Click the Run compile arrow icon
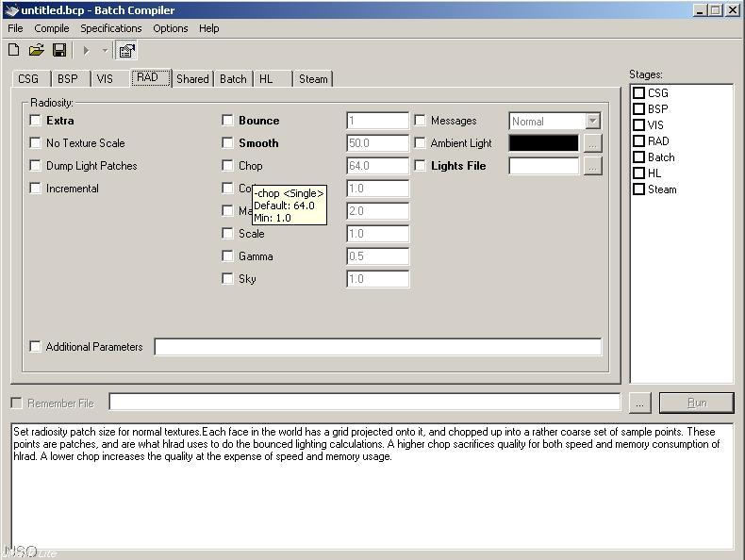 pos(86,50)
